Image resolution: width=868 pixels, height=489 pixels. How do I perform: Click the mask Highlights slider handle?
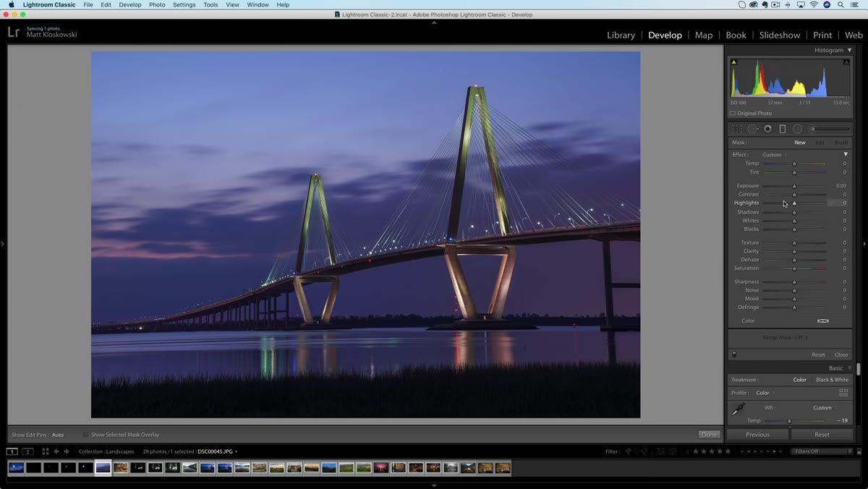[794, 203]
